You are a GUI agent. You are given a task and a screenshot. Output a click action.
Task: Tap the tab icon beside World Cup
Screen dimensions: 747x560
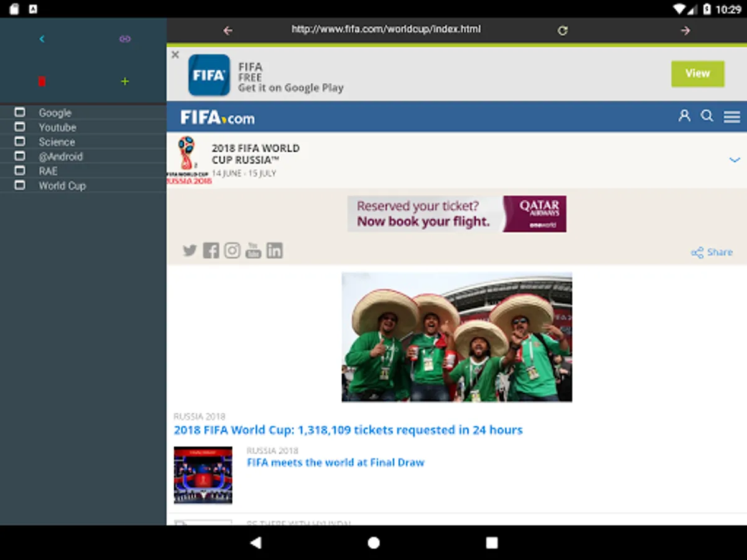pos(20,185)
